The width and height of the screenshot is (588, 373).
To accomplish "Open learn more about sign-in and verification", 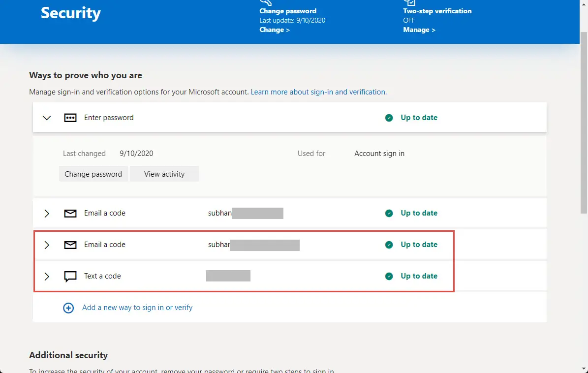I will [318, 92].
